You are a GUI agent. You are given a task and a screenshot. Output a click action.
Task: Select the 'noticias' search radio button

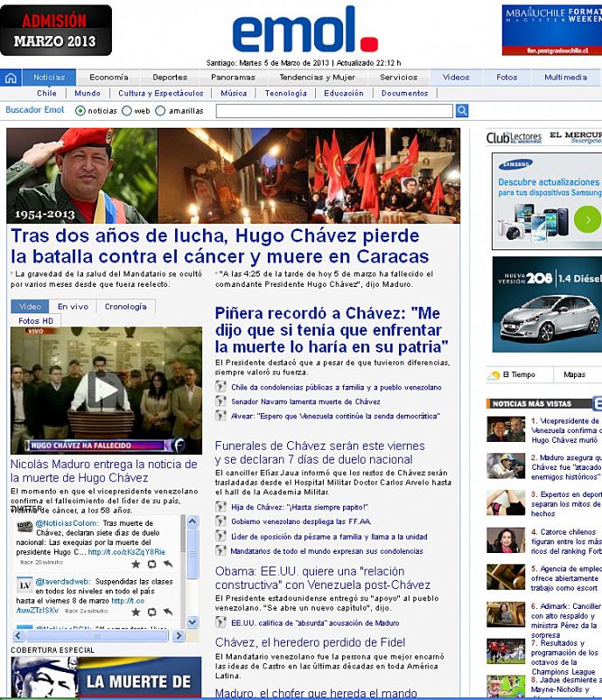point(80,111)
